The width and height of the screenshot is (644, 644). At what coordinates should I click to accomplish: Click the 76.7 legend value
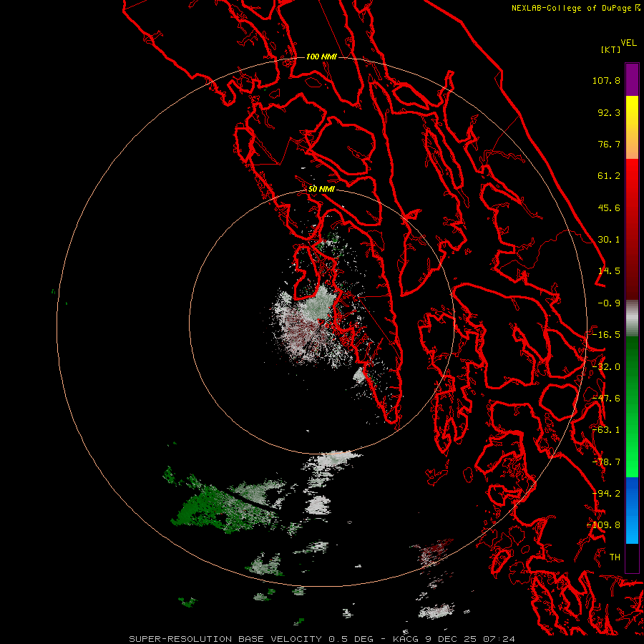609,144
